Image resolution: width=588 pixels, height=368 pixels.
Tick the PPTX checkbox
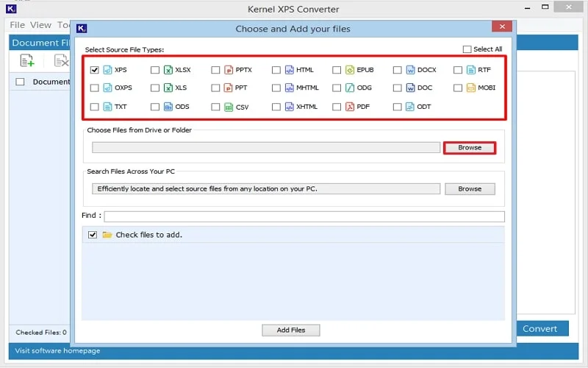215,70
